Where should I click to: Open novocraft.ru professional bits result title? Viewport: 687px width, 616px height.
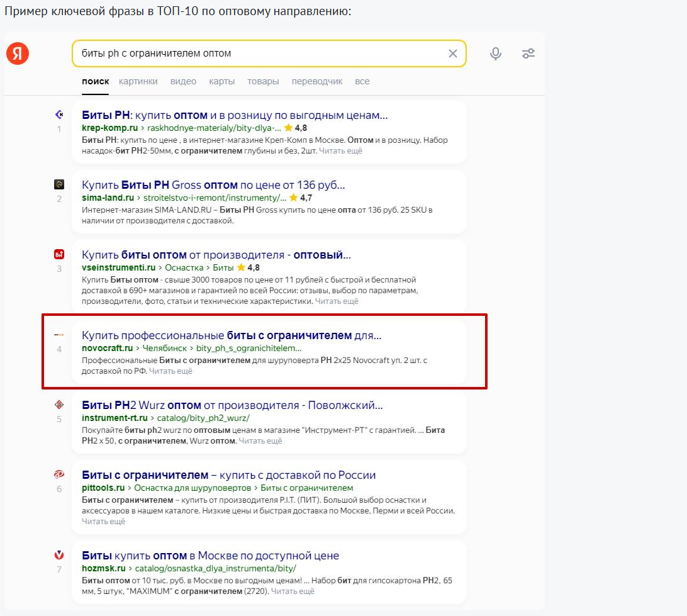coord(232,335)
